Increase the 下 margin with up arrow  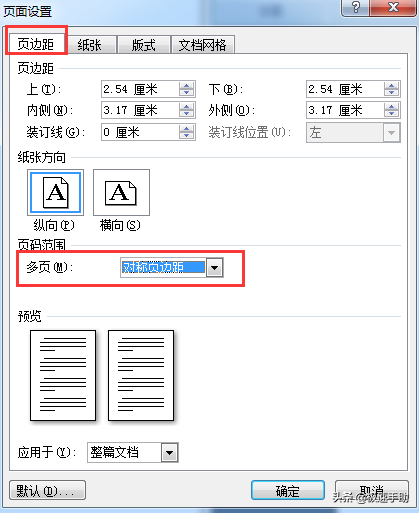click(x=391, y=86)
